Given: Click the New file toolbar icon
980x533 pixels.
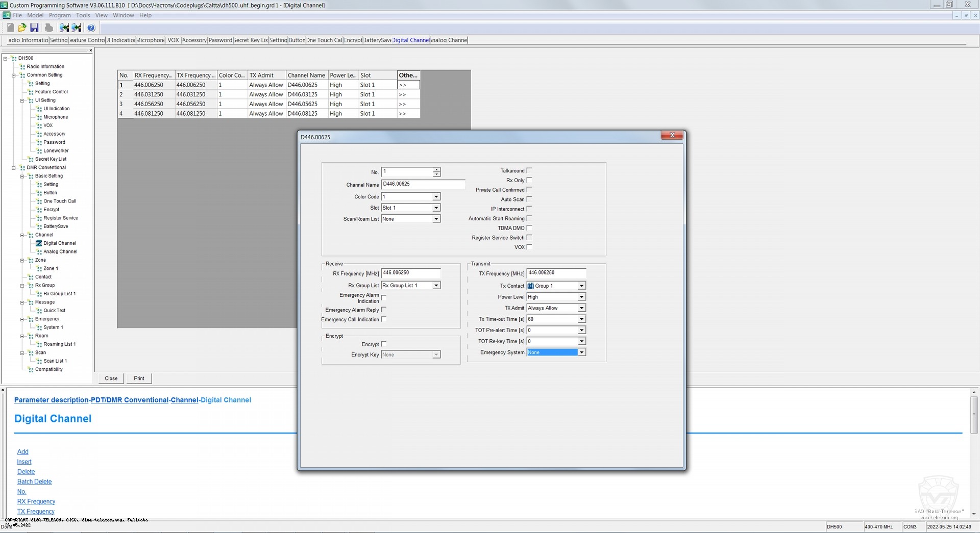Looking at the screenshot, I should pos(10,28).
